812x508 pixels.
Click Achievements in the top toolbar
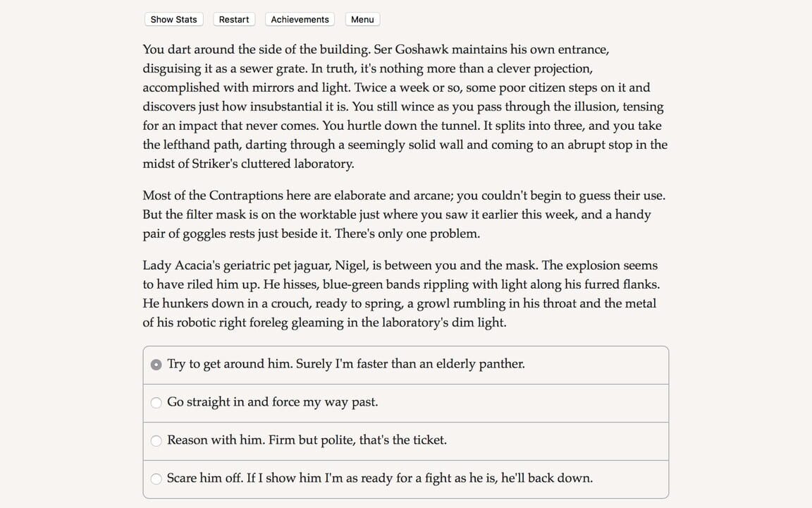pos(299,19)
